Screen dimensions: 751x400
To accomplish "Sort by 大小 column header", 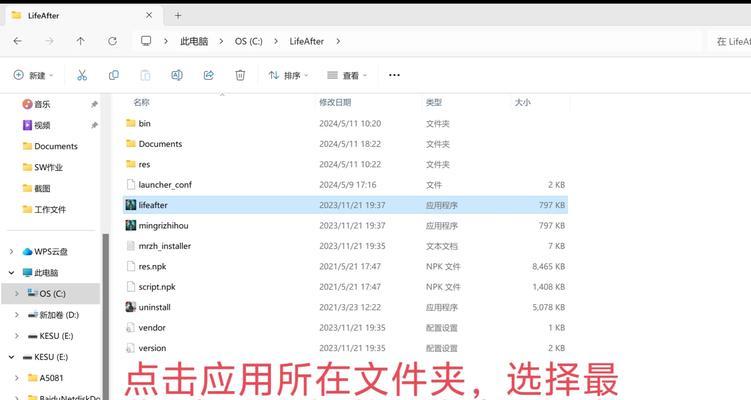I will click(523, 102).
